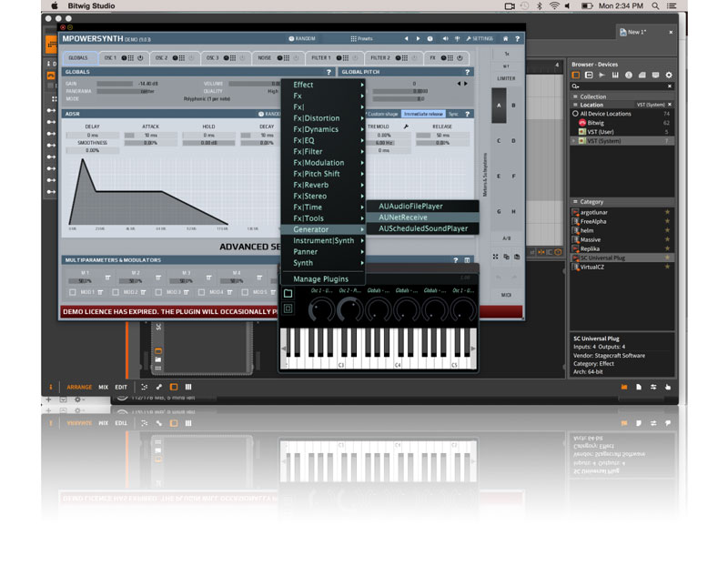Select the Presets browser tab icon
Viewport: 728px width, 566px height.
pyautogui.click(x=589, y=76)
